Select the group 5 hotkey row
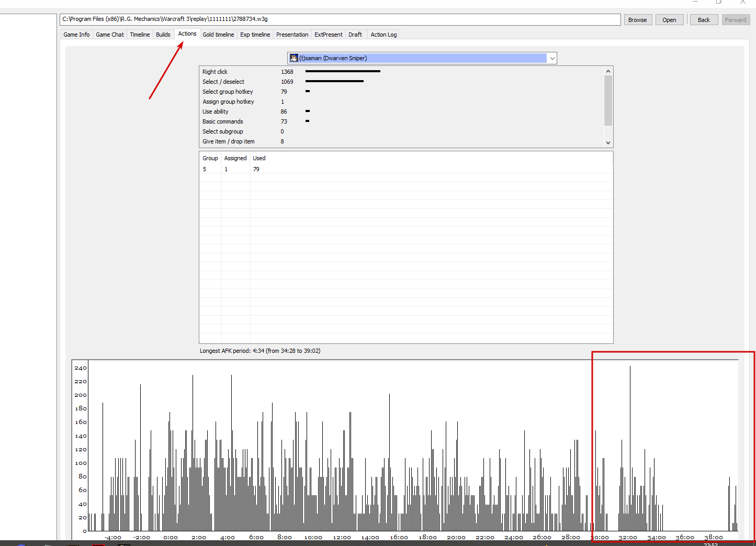Viewport: 756px width, 546px height. click(406, 169)
